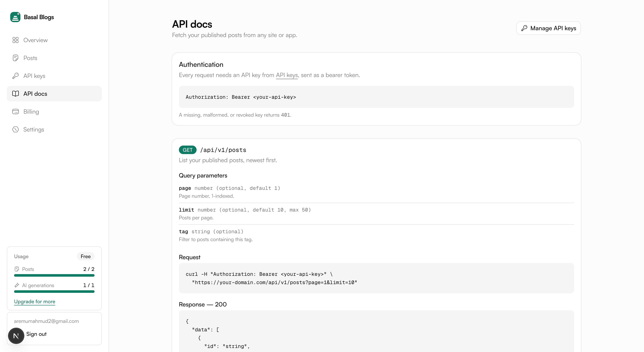Image resolution: width=644 pixels, height=352 pixels.
Task: Select the API docs sidebar item
Action: click(x=54, y=94)
